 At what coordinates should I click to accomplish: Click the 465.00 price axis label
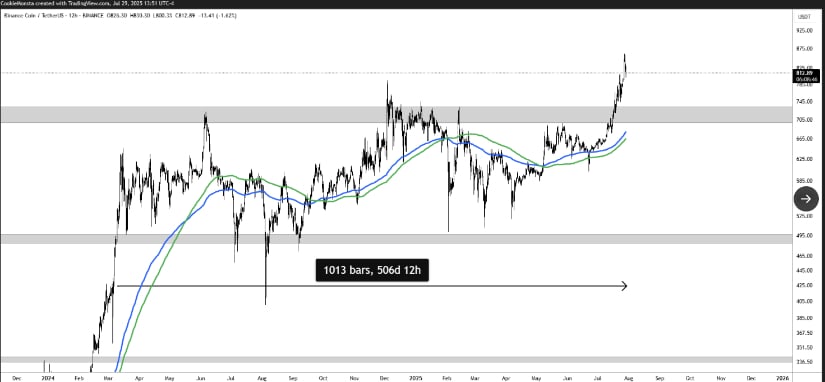(804, 256)
